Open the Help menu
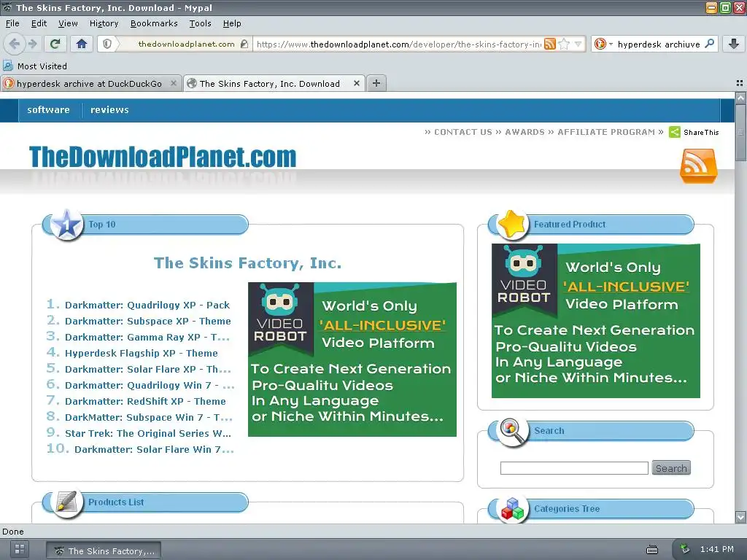The height and width of the screenshot is (560, 747). (x=232, y=23)
